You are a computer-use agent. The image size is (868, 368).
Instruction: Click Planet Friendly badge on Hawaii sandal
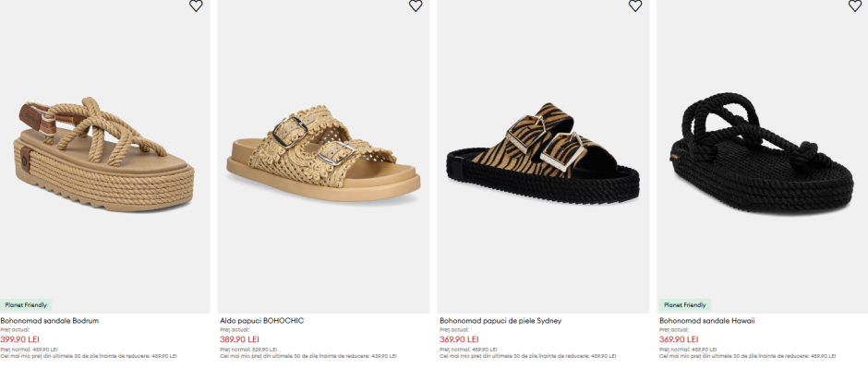[x=685, y=305]
